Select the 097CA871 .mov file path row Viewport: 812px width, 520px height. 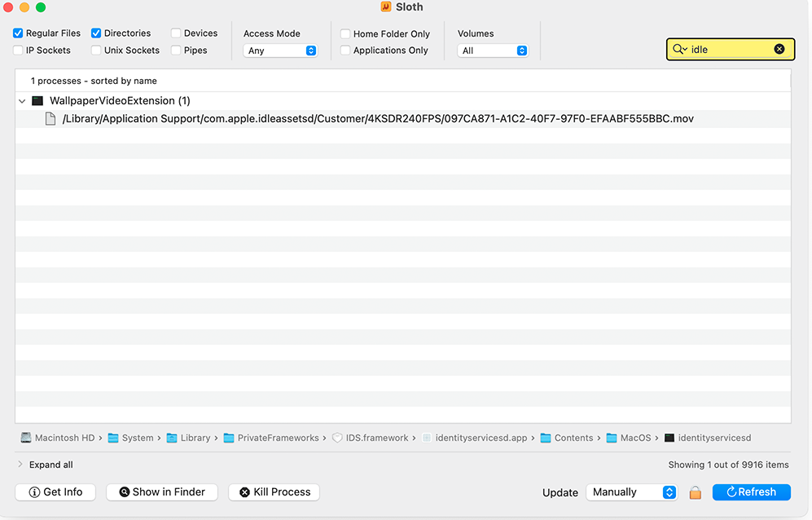pyautogui.click(x=403, y=119)
